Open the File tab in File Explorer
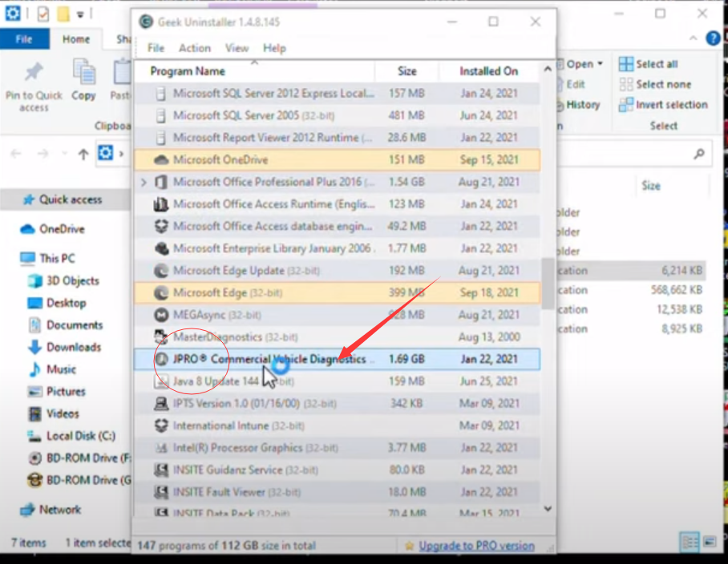 tap(24, 39)
